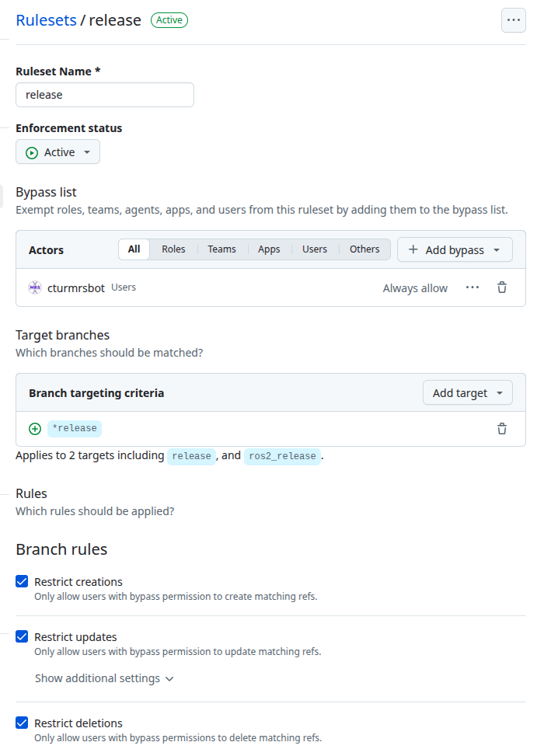Image resolution: width=544 pixels, height=756 pixels.
Task: Click the Bypass list heading
Action: pyautogui.click(x=46, y=192)
